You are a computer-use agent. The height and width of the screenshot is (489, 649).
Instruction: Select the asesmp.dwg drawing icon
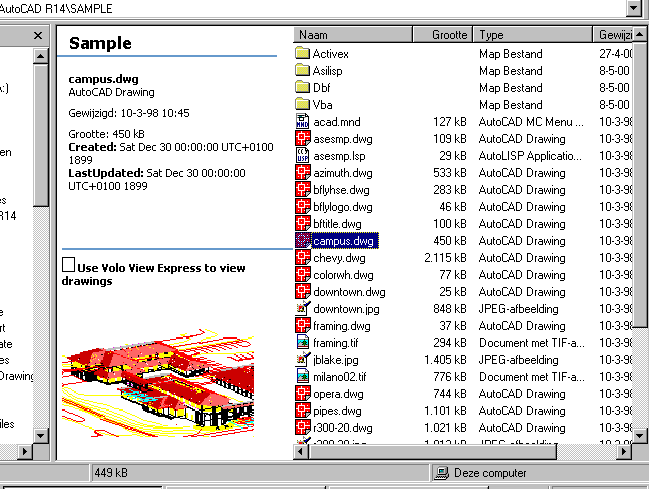303,138
